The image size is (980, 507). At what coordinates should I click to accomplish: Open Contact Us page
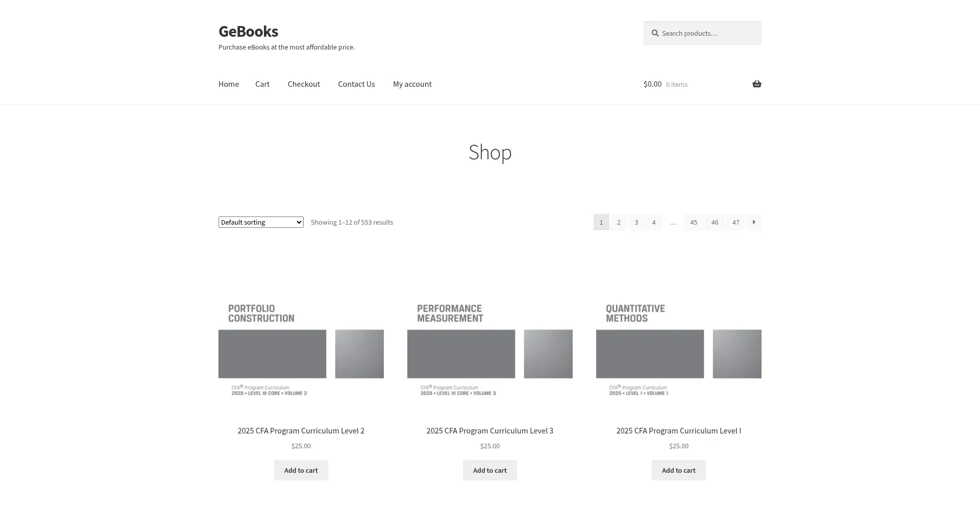pos(356,84)
